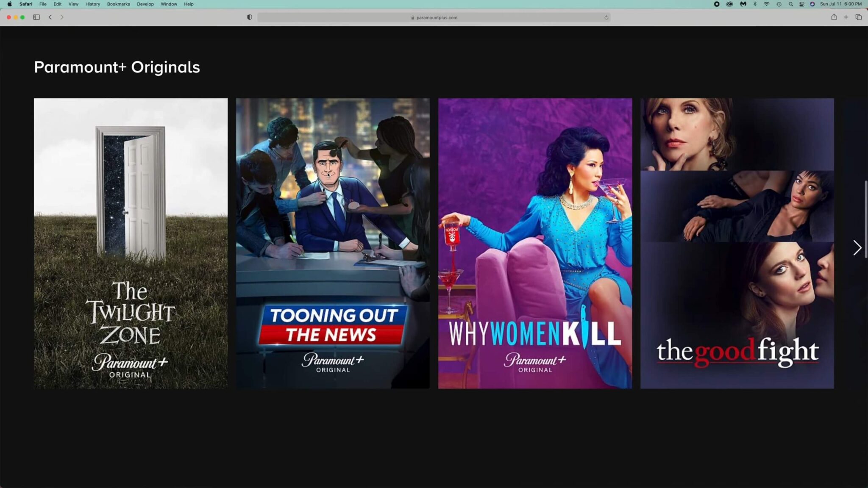Open the Time Machine menu bar icon

779,4
